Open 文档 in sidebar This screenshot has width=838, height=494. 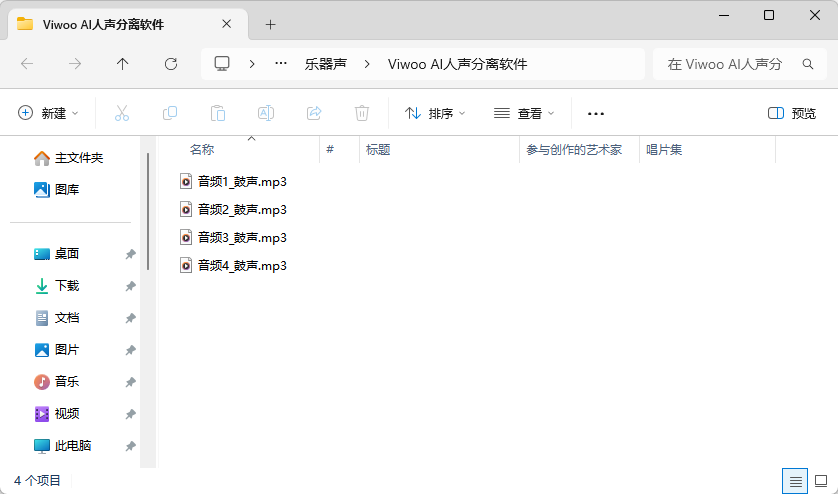tap(67, 318)
